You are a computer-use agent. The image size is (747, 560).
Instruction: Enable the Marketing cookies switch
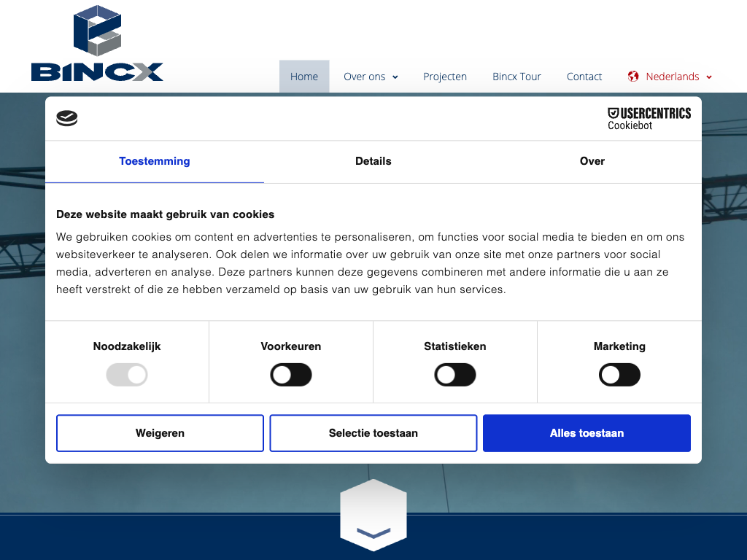pos(619,375)
